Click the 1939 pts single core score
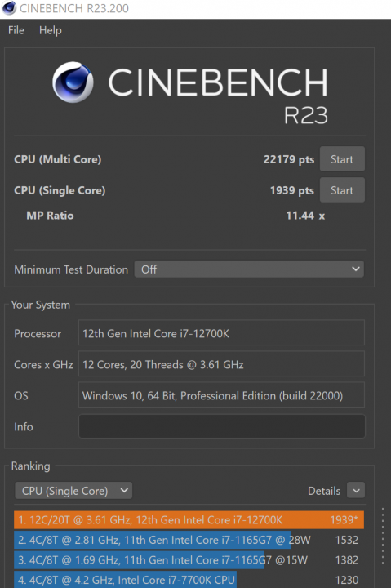 coord(292,190)
